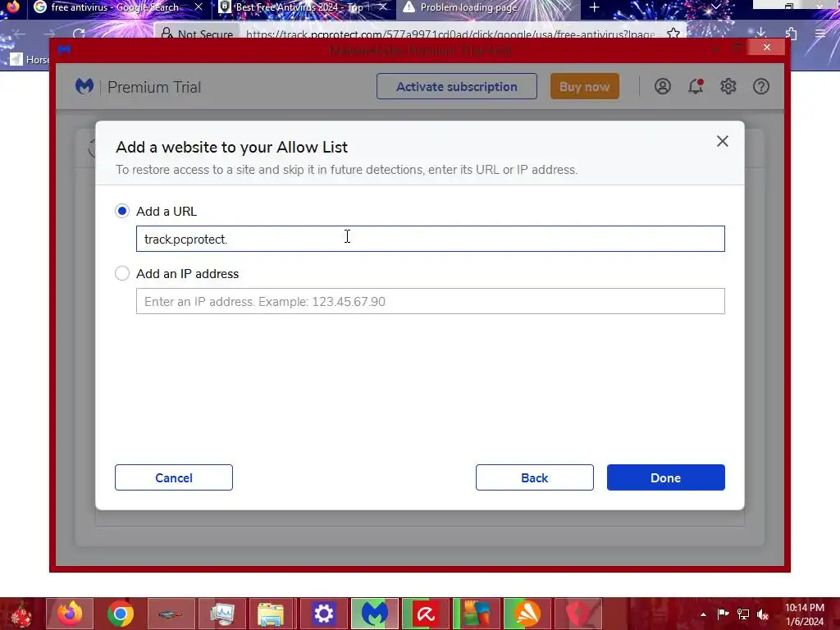840x630 pixels.
Task: Open the Malwarebytes account icon
Action: pos(662,86)
